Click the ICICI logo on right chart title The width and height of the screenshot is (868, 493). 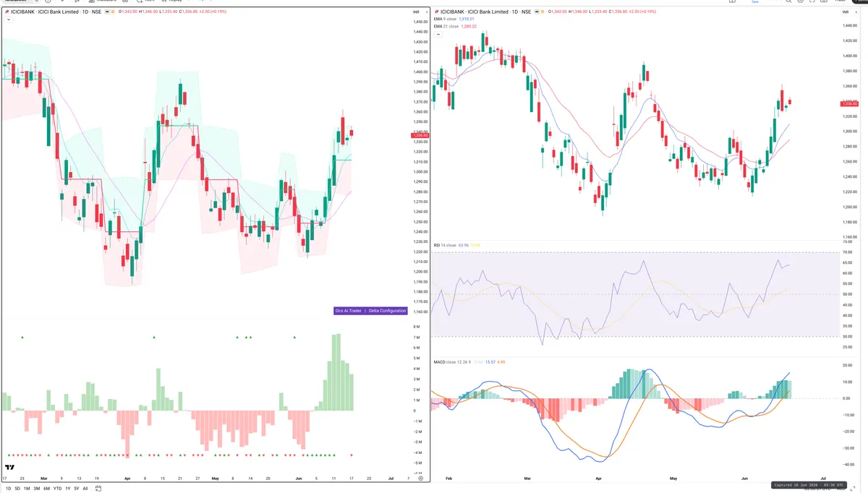[435, 12]
